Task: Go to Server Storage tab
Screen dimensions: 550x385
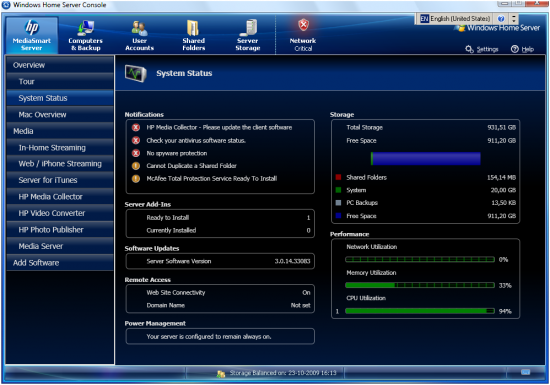Action: tap(248, 35)
